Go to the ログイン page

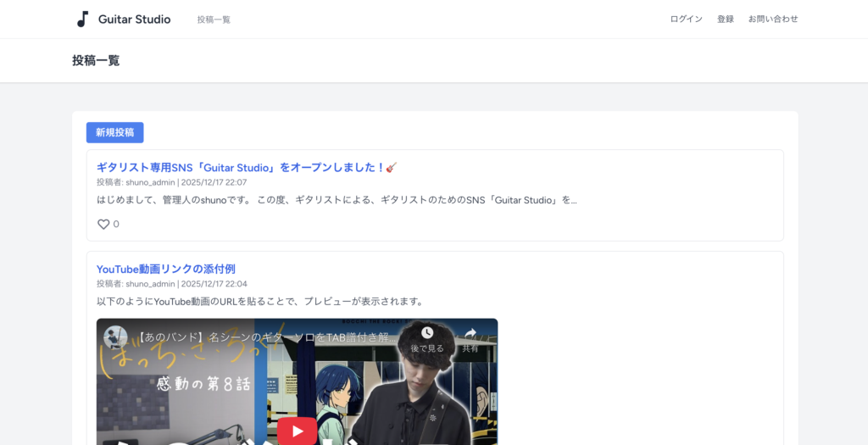(x=686, y=19)
